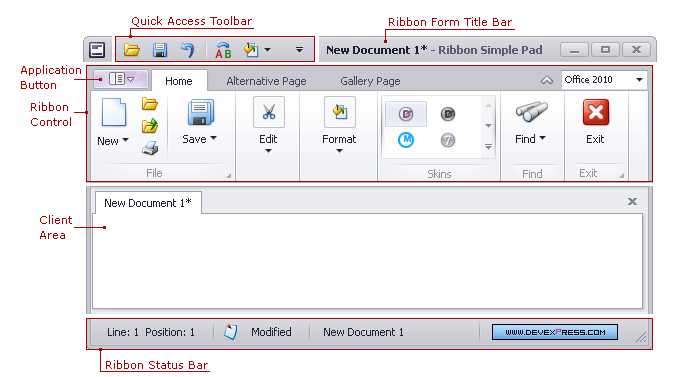
Task: Click the Format icon in ribbon
Action: [x=340, y=112]
